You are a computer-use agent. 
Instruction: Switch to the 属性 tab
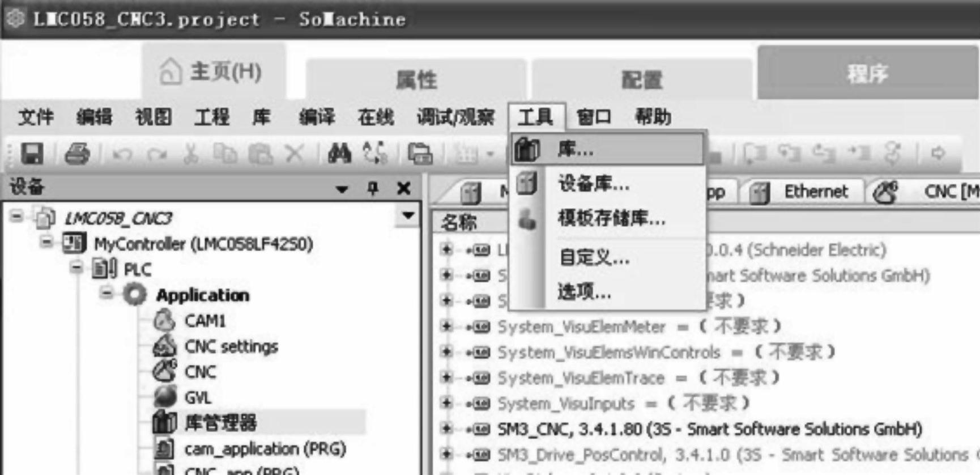(x=416, y=79)
